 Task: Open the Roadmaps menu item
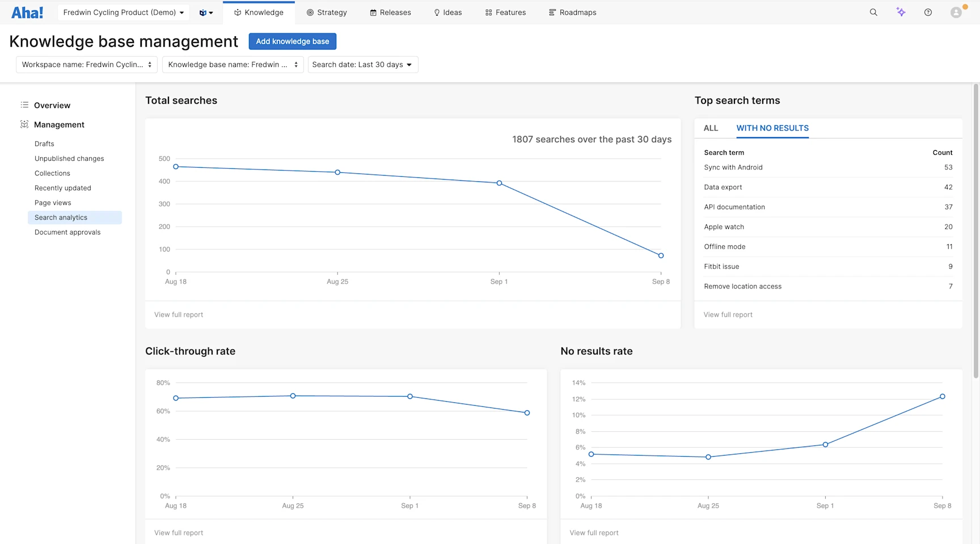(572, 12)
